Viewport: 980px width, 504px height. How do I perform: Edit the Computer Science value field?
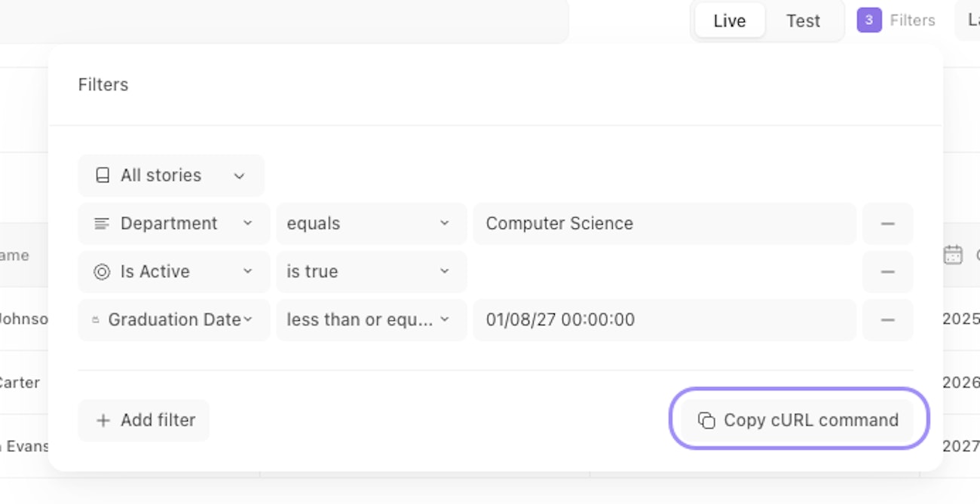point(663,224)
